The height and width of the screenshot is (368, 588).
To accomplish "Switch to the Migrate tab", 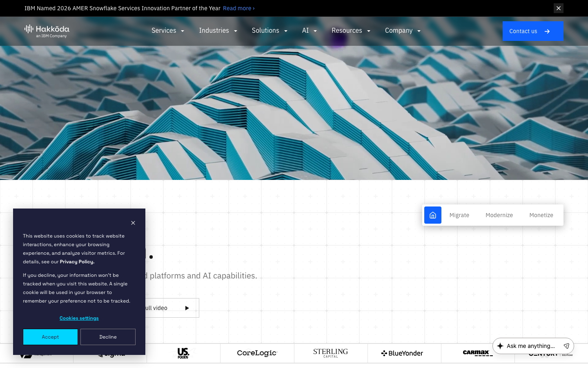I will click(459, 215).
